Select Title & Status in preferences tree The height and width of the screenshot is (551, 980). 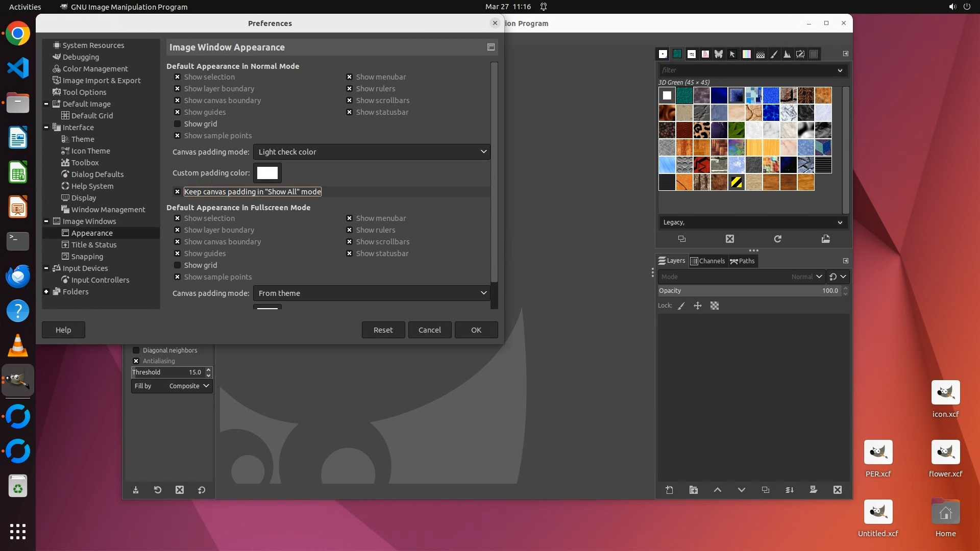click(x=94, y=245)
